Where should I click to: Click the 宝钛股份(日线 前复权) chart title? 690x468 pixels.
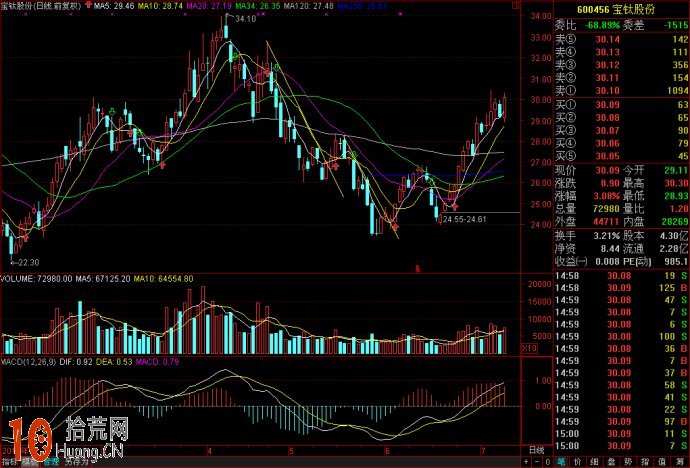(41, 6)
